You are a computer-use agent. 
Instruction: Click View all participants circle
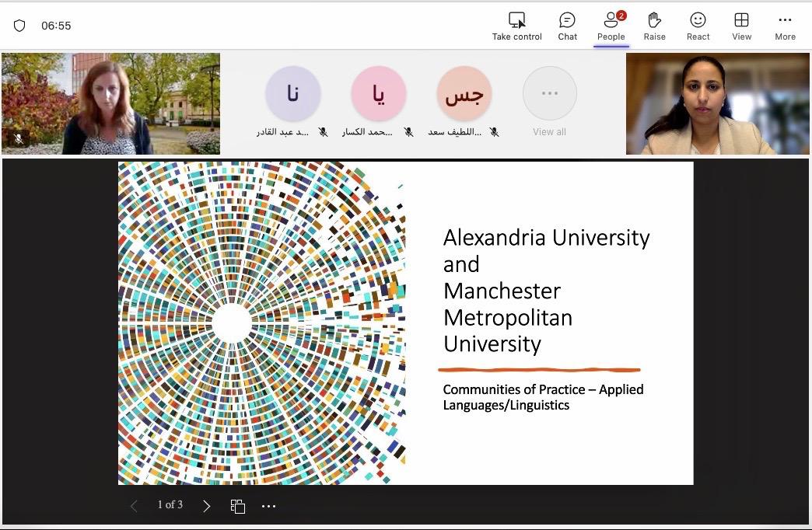point(549,94)
